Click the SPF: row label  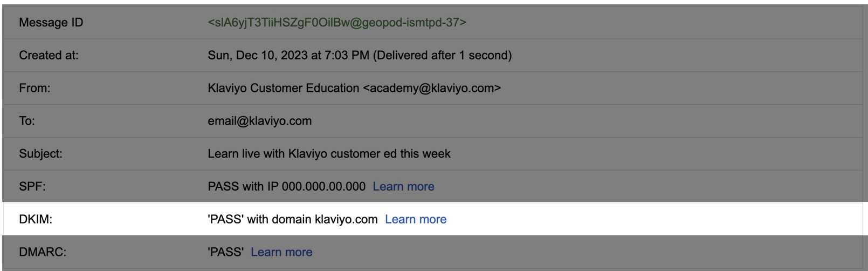32,187
